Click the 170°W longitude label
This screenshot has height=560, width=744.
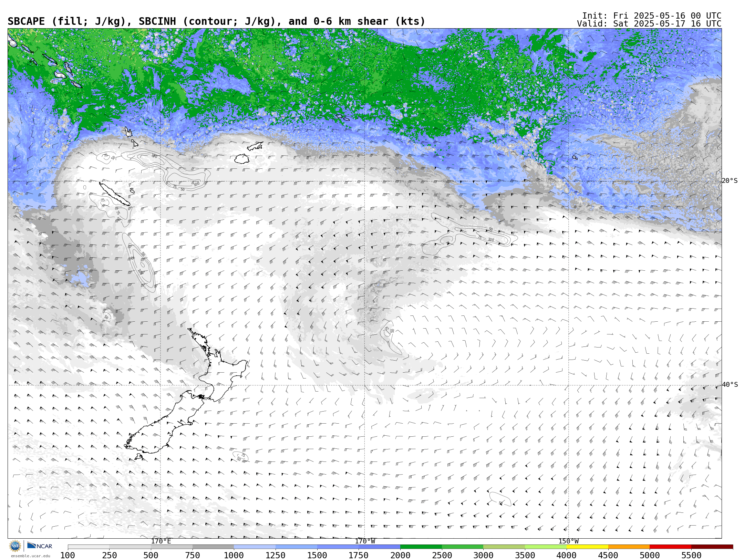365,541
